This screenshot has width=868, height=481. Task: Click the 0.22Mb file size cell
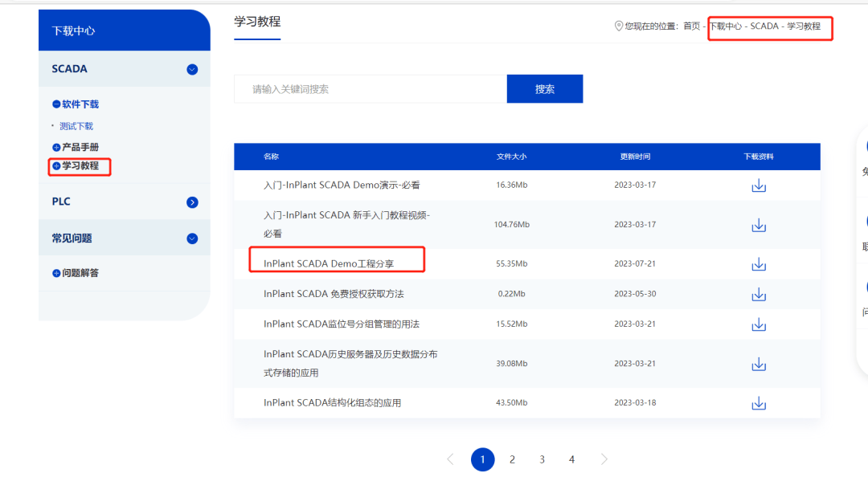click(511, 294)
